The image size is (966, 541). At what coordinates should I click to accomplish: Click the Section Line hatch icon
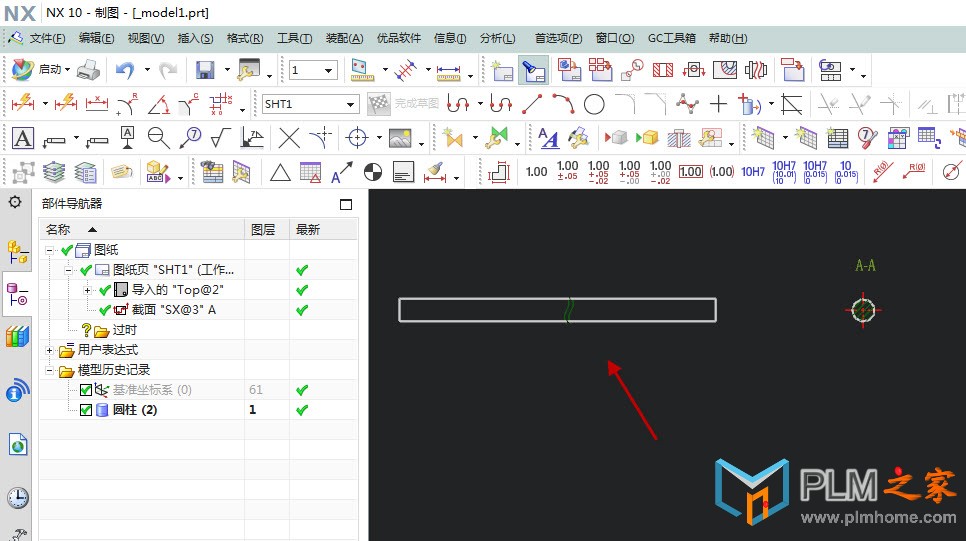(663, 70)
